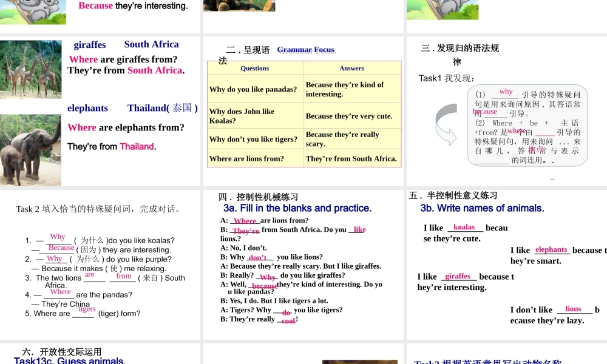Open the 3b Write names of animals slide
This screenshot has width=607, height=364.
tap(507, 265)
